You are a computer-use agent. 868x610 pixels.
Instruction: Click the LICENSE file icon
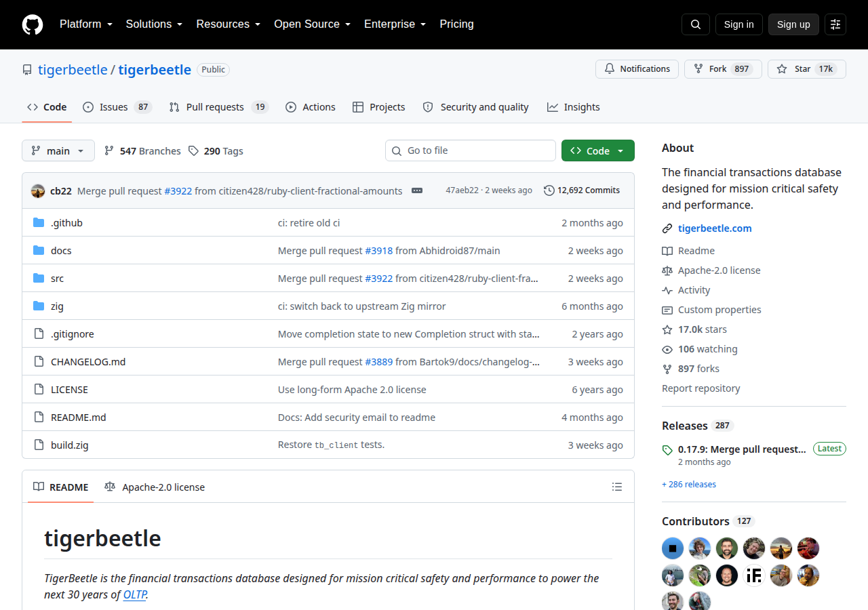[39, 389]
